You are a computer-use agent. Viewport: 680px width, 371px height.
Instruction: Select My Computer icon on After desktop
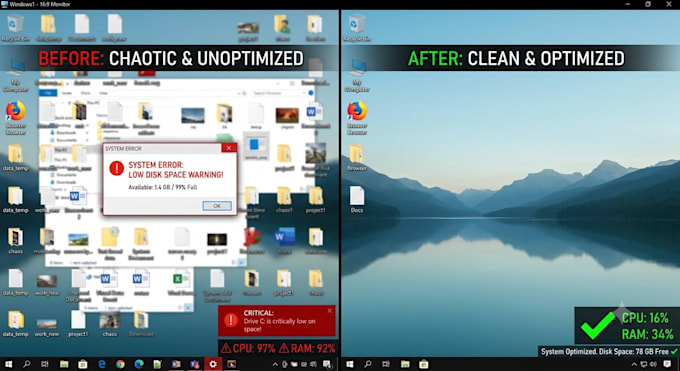(357, 76)
